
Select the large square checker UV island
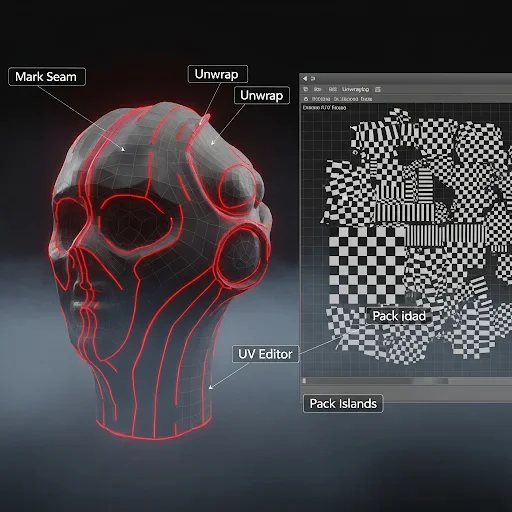[x=367, y=265]
